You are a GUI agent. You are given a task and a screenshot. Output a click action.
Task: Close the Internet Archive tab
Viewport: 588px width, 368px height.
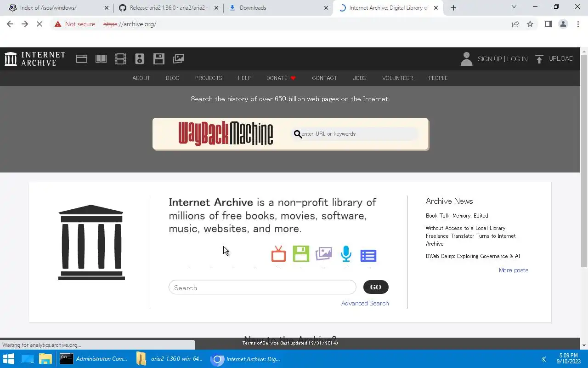coord(435,8)
